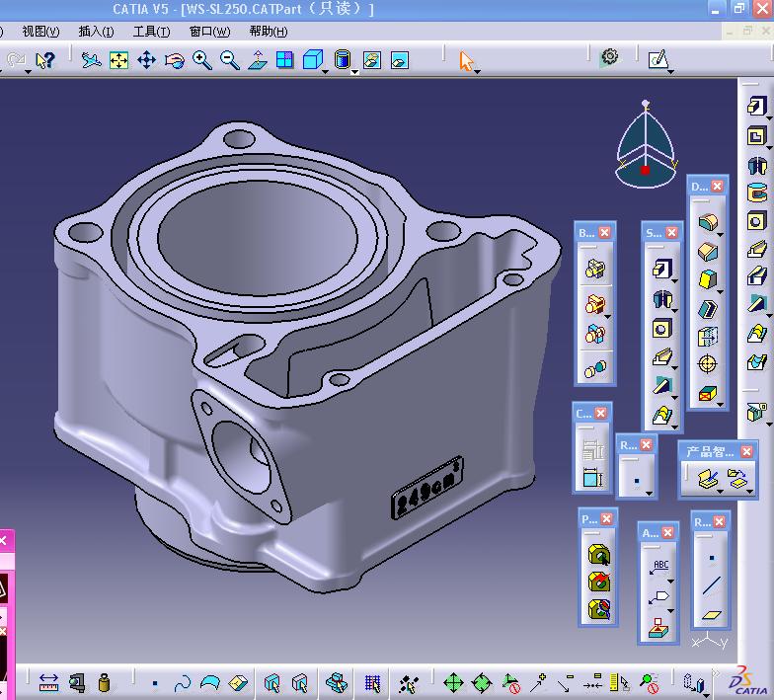774x700 pixels.
Task: Click the Edge Fillet icon in D... toolbar
Action: point(708,223)
